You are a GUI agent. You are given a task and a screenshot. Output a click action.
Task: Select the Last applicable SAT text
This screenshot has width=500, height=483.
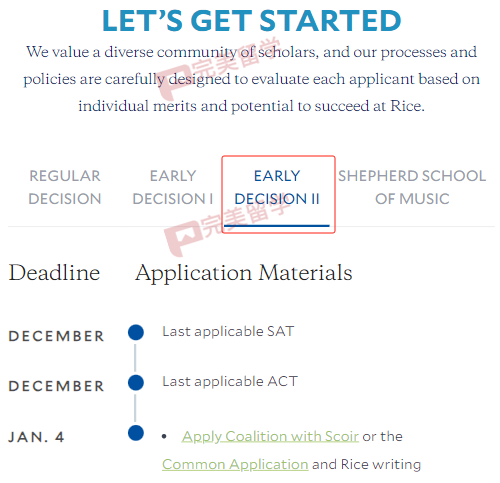coord(228,331)
